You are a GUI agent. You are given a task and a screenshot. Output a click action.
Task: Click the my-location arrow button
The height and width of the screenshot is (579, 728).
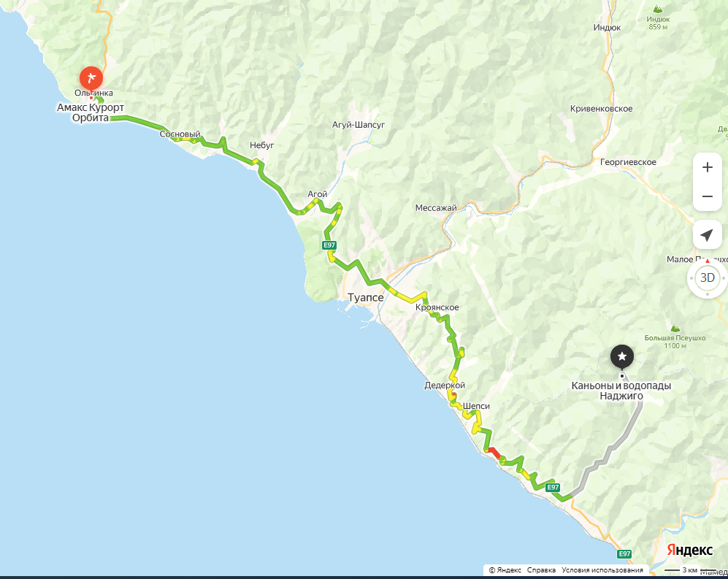click(707, 235)
